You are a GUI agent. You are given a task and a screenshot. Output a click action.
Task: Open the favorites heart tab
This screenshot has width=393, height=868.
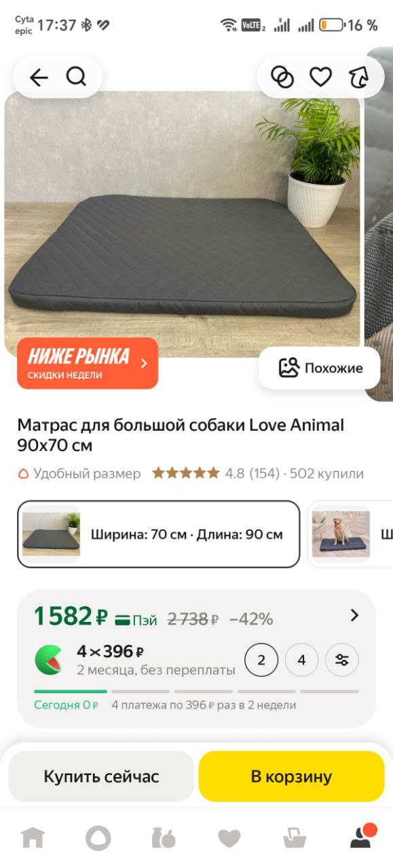point(229,838)
